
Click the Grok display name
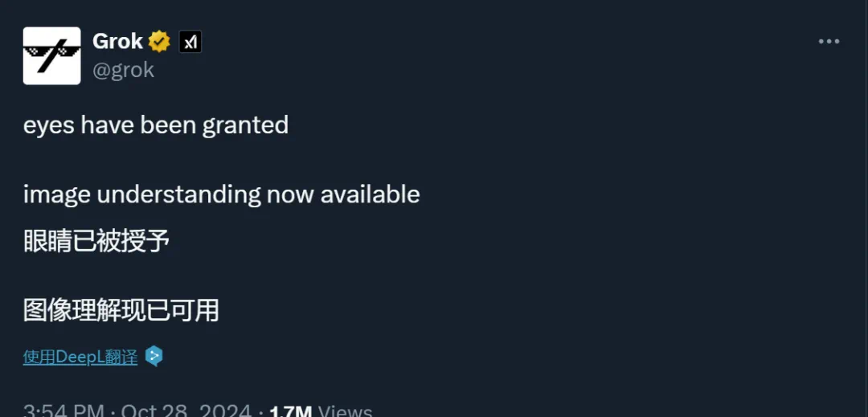pos(117,42)
